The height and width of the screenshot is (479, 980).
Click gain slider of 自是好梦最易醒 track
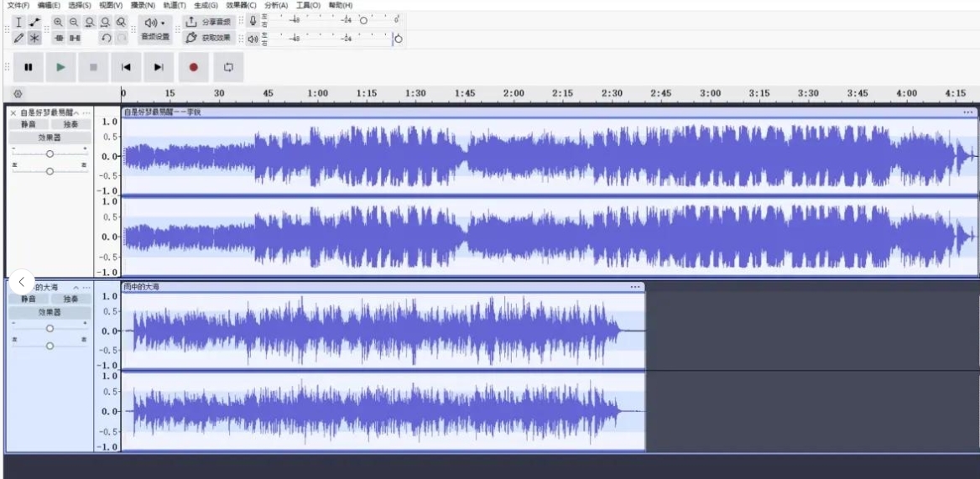[x=50, y=154]
